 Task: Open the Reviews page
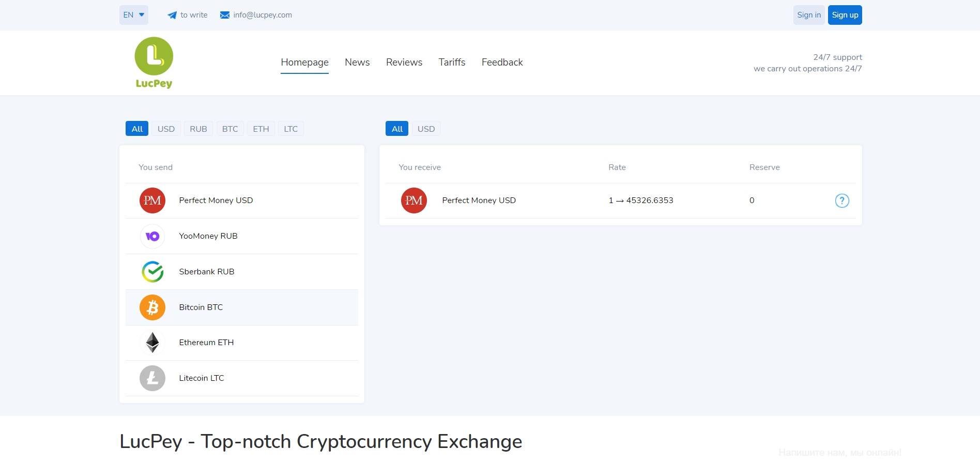pos(404,63)
